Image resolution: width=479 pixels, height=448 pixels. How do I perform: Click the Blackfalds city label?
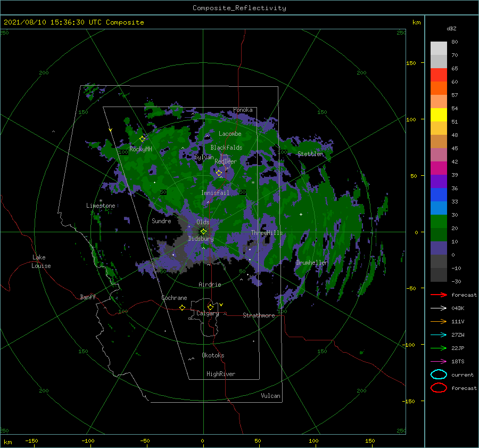pyautogui.click(x=226, y=148)
